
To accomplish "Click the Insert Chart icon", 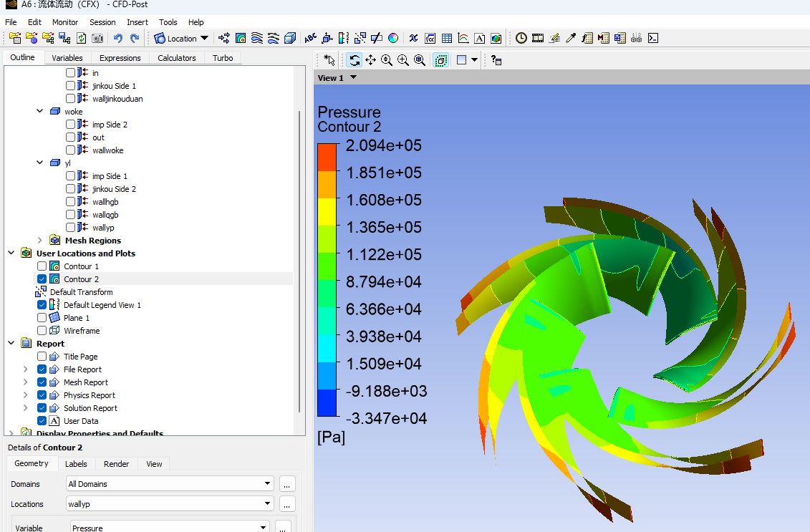I will (463, 38).
